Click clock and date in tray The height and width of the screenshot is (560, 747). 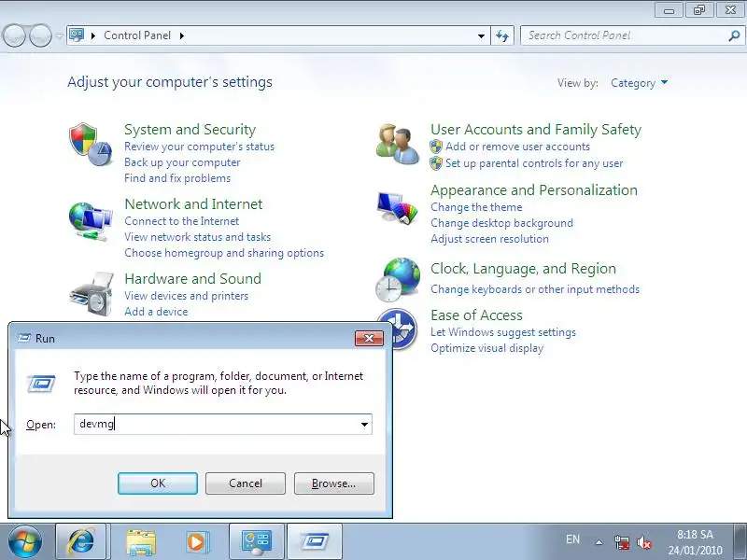695,542
